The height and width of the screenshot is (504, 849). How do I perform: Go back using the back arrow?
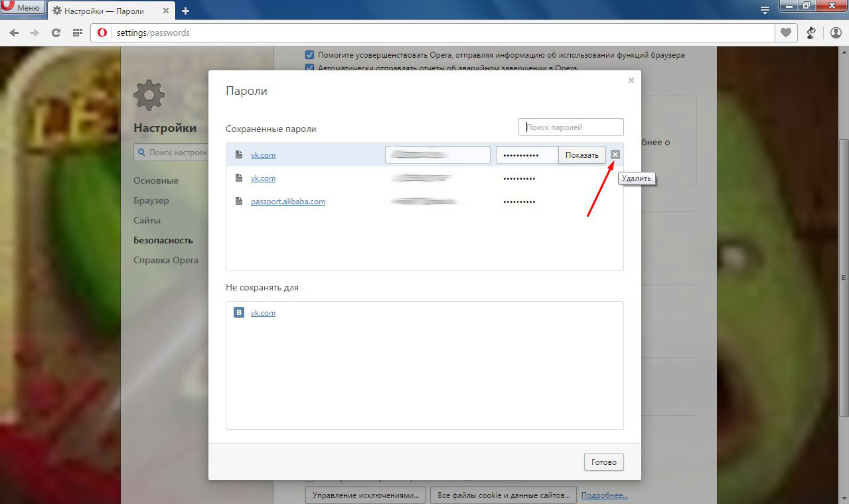pyautogui.click(x=15, y=32)
